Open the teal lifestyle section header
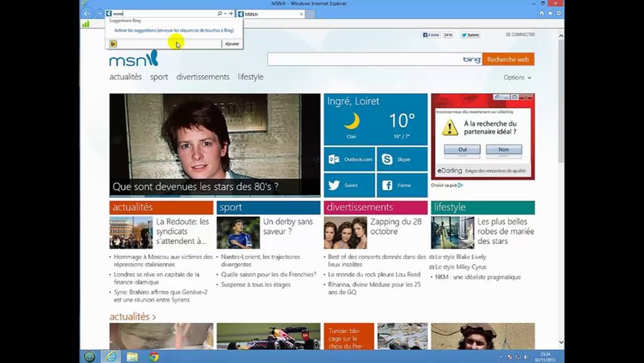 point(483,208)
